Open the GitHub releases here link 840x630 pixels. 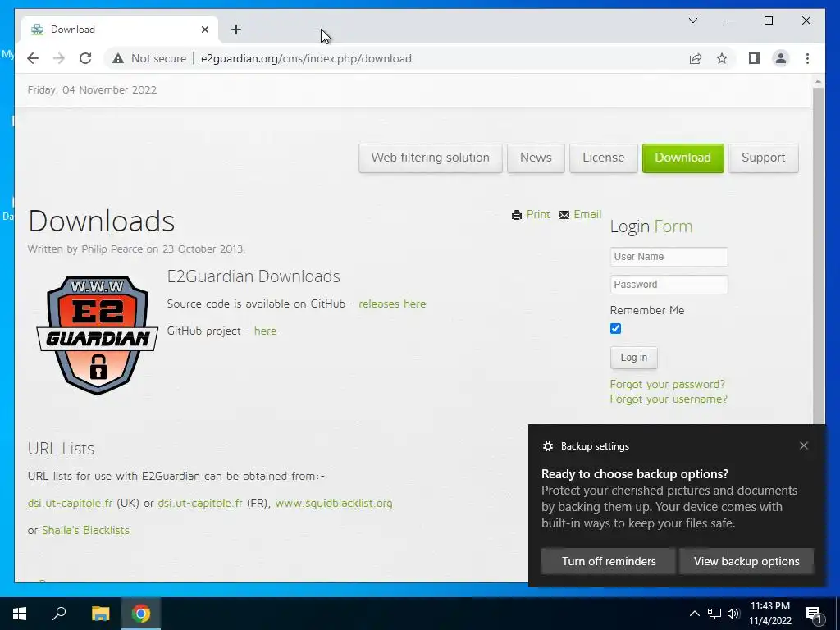(392, 304)
